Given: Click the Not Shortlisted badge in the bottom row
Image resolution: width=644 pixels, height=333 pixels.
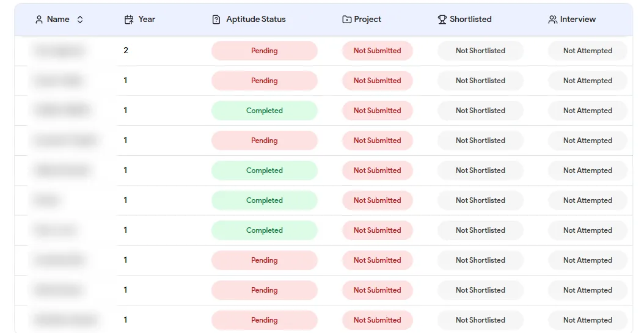Looking at the screenshot, I should 480,320.
